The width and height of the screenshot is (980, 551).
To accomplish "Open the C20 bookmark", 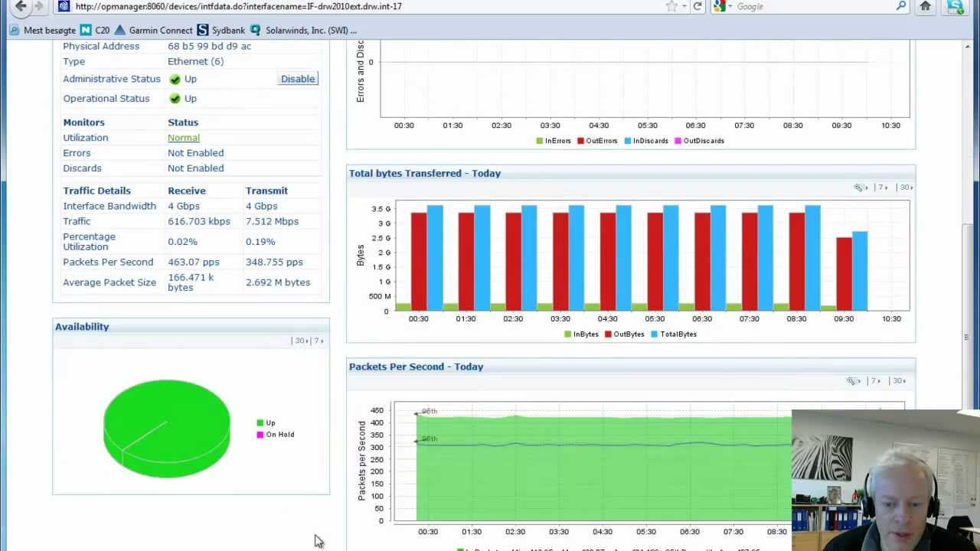I will [x=95, y=31].
